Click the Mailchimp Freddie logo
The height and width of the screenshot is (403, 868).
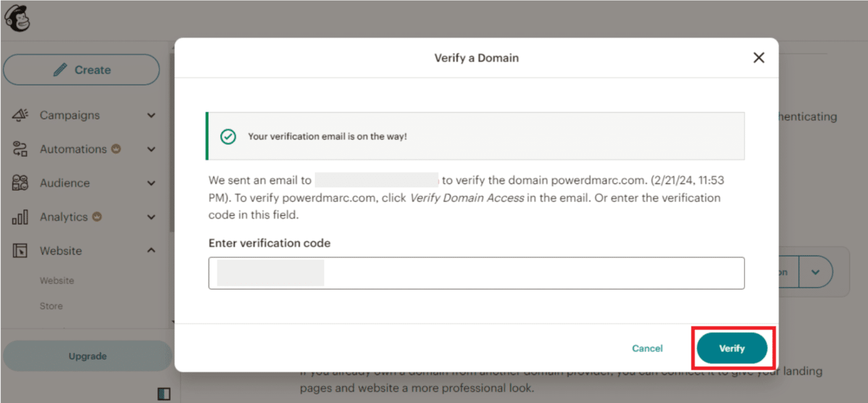[x=17, y=18]
